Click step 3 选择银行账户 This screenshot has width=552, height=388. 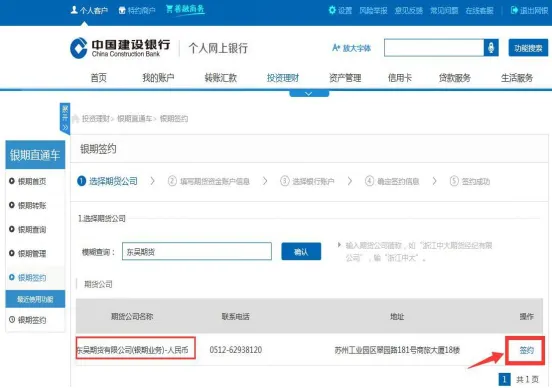point(307,181)
